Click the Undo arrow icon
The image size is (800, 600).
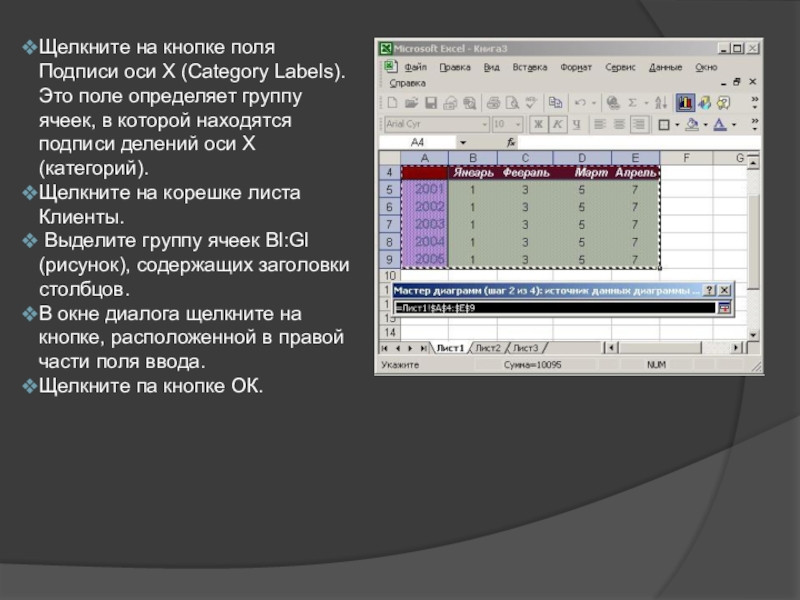point(580,103)
